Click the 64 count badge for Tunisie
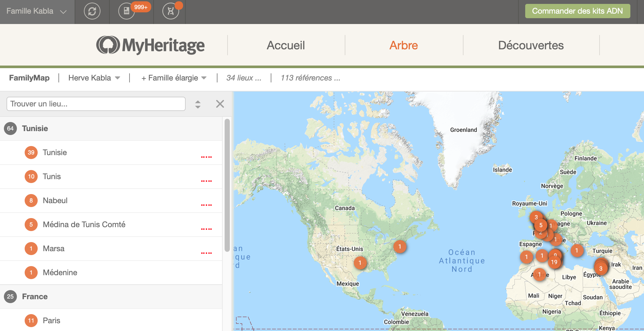The width and height of the screenshot is (644, 331). [x=10, y=129]
